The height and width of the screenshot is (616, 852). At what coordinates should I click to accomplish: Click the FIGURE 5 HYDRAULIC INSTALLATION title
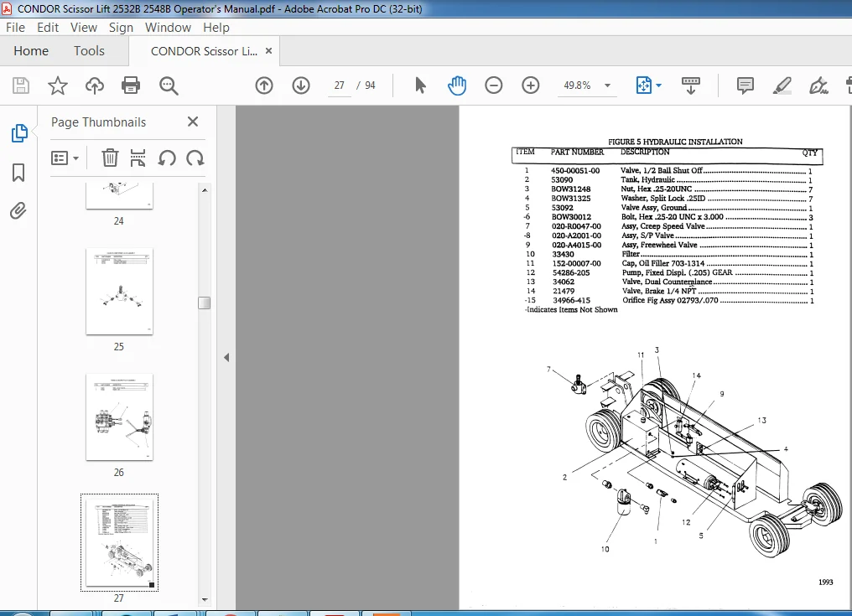tap(675, 142)
